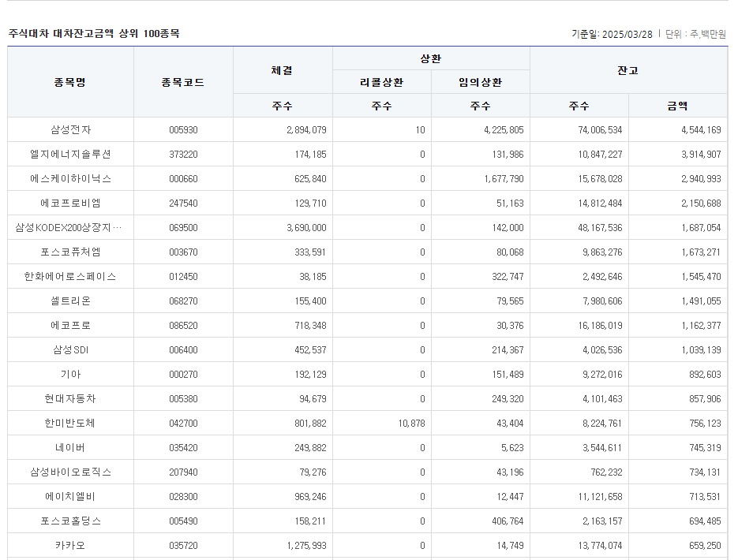The height and width of the screenshot is (560, 738).
Task: Click the 금액 sub-header
Action: coord(677,106)
